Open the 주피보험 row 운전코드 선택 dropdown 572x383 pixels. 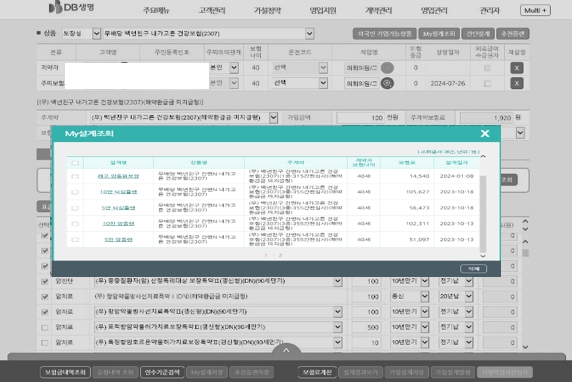point(323,84)
